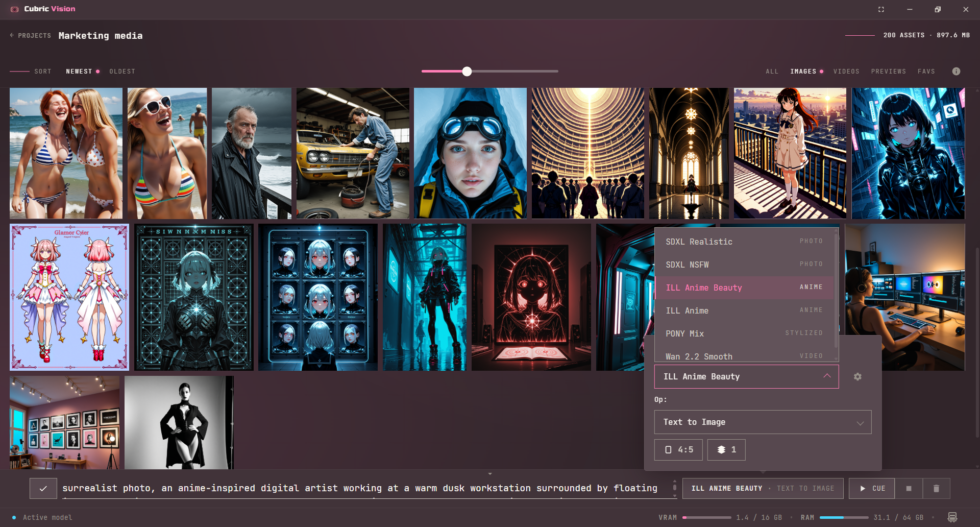The image size is (980, 527).
Task: Click the Cubric Vision app logo
Action: [x=14, y=9]
